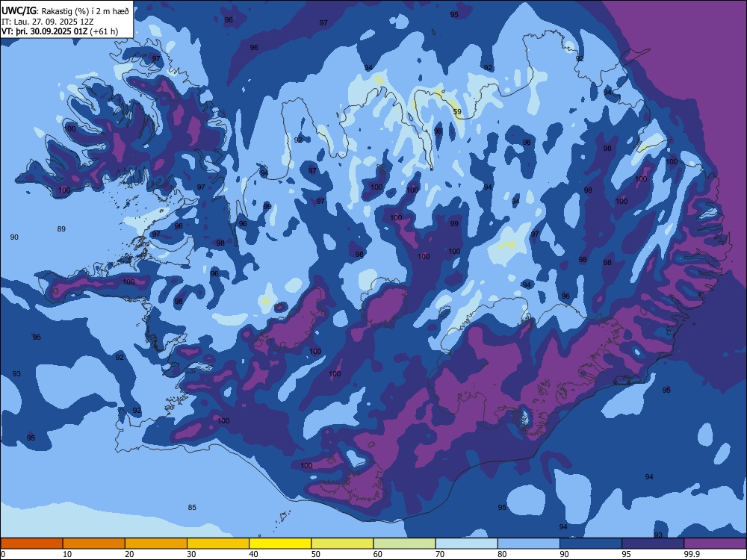Click the legend tick label '70'
This screenshot has height=560, width=747.
pos(440,554)
